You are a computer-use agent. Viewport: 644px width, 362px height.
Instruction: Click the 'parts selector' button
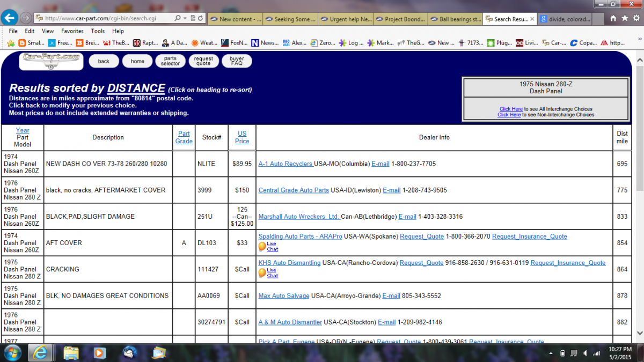(x=170, y=61)
